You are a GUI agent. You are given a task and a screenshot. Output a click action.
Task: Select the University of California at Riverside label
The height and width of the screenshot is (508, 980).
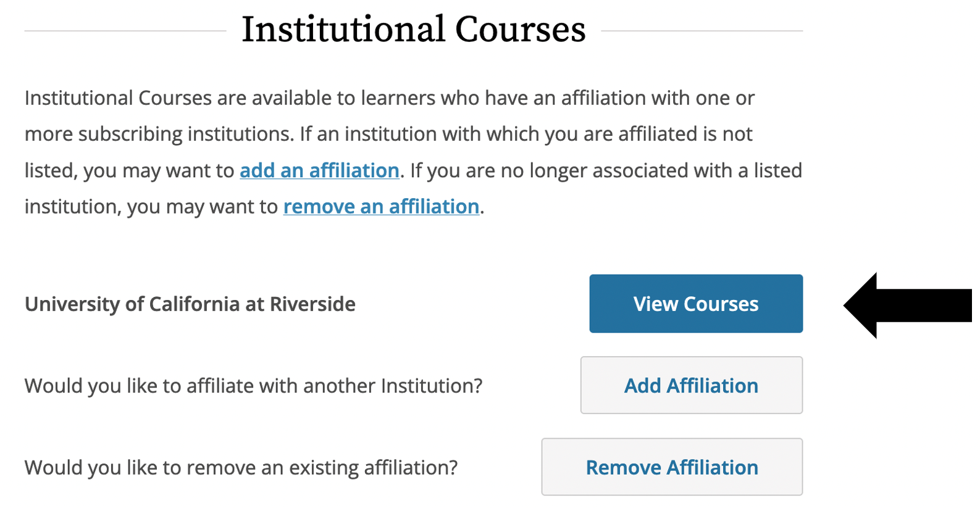tap(190, 304)
